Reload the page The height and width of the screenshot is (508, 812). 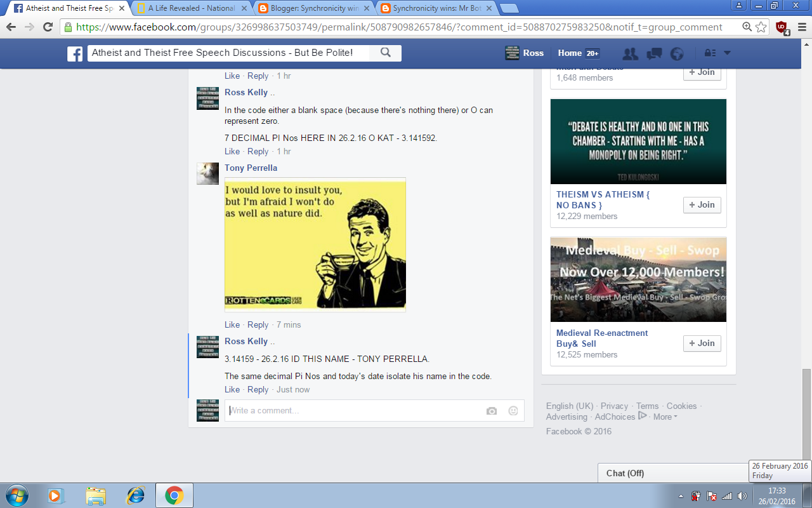point(48,27)
